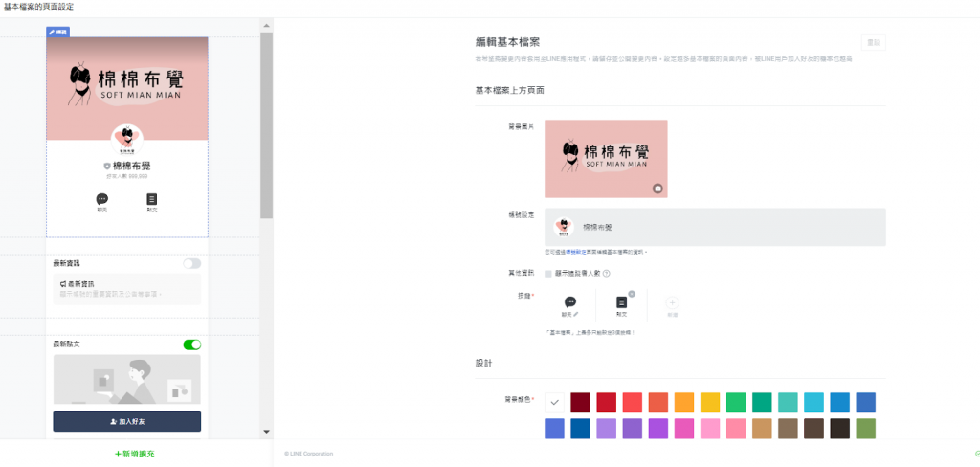Click the © LINE Corporation footer text

pyautogui.click(x=309, y=454)
